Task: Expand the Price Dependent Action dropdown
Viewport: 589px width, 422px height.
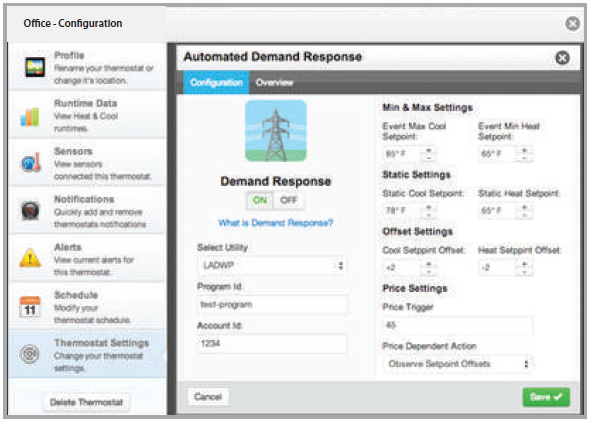Action: pos(457,364)
